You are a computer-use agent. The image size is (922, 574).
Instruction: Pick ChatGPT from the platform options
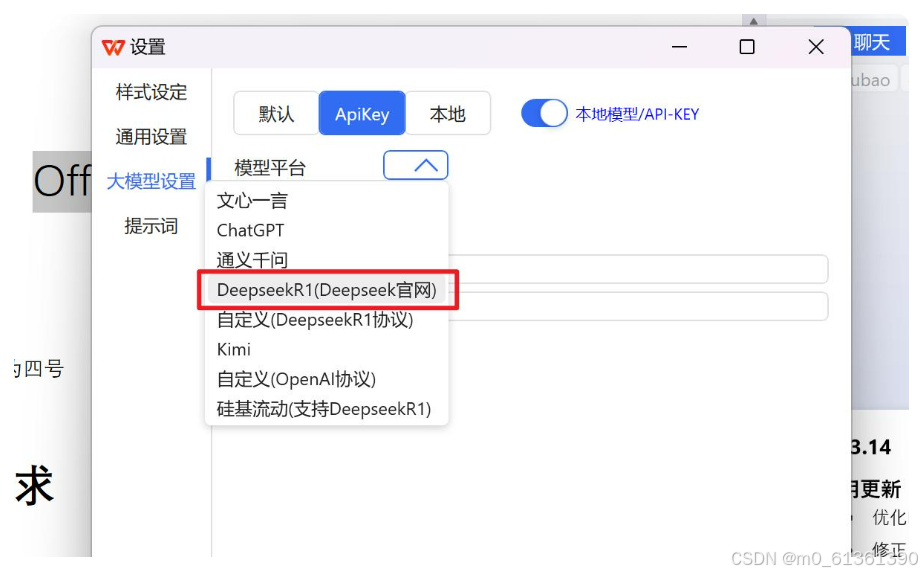click(327, 230)
